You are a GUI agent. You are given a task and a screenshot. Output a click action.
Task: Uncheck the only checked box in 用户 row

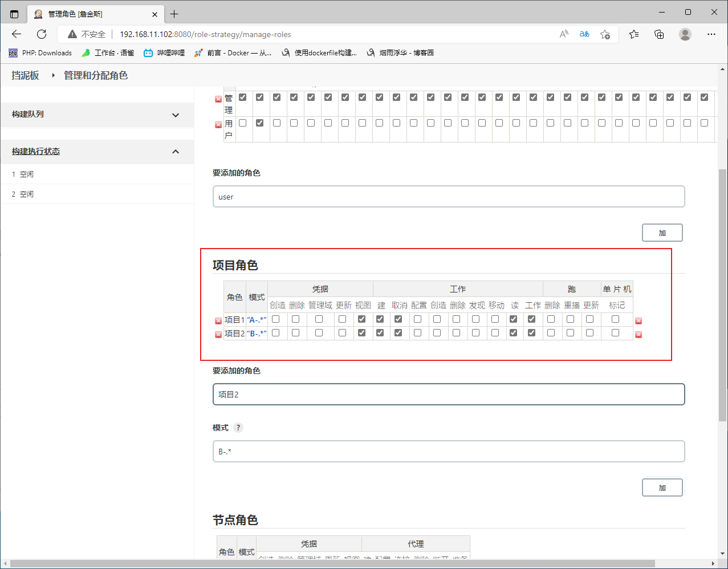[x=260, y=123]
